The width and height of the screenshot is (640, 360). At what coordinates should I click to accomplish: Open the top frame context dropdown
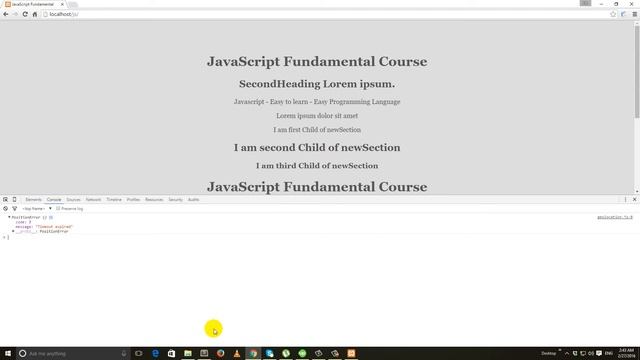[x=37, y=209]
